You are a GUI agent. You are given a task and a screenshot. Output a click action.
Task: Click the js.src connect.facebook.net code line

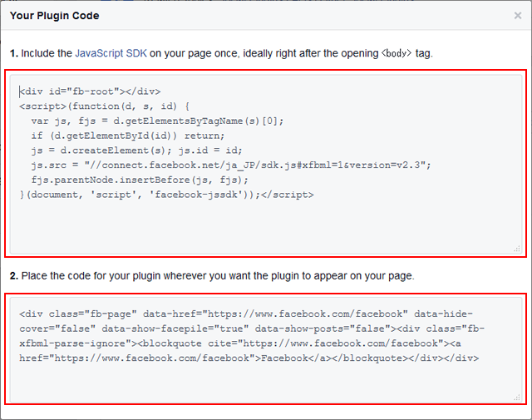pos(231,166)
